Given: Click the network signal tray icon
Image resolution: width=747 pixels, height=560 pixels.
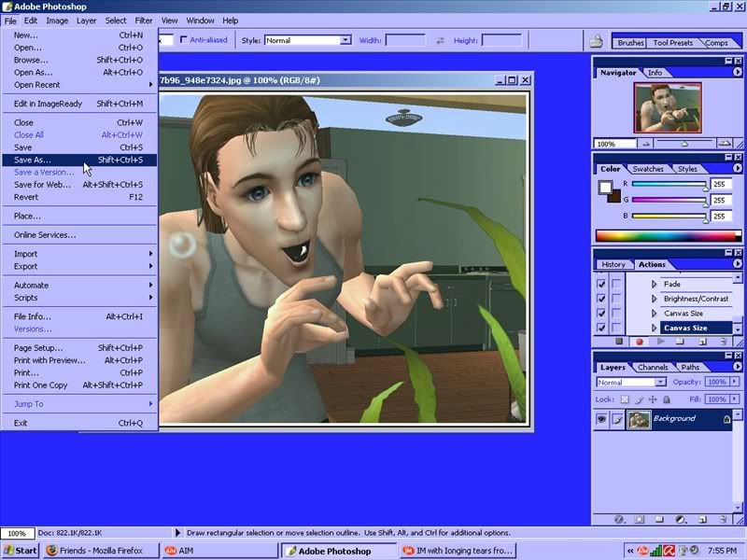Looking at the screenshot, I should coord(656,551).
